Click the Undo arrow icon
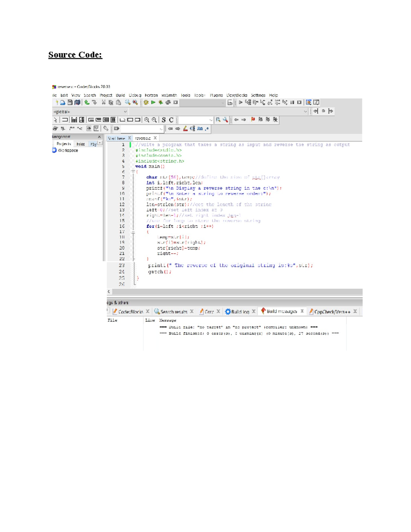Viewport: 411px width, 532px height. point(87,102)
